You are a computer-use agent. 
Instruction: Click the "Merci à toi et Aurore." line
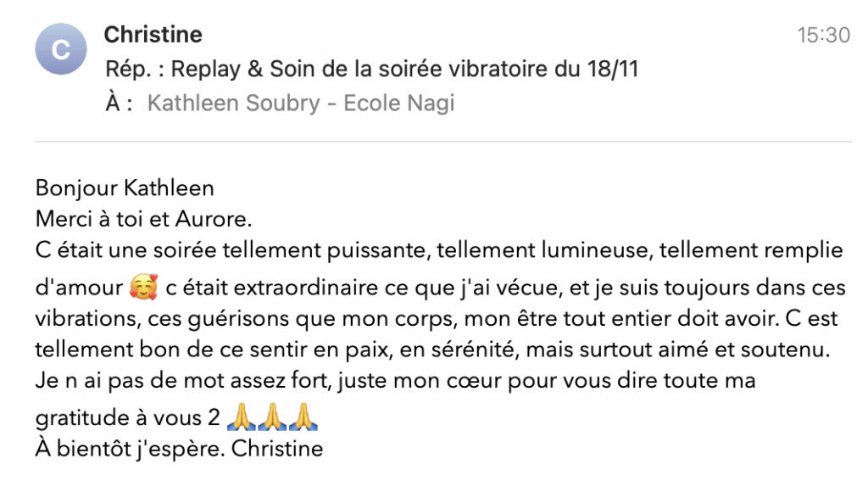144,219
